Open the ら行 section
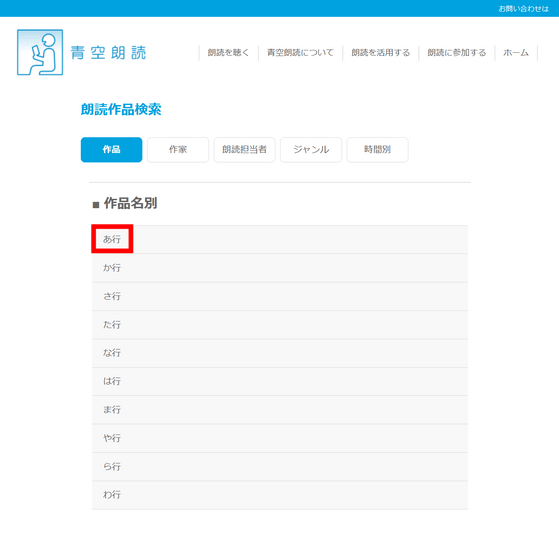This screenshot has width=559, height=560. (x=280, y=466)
